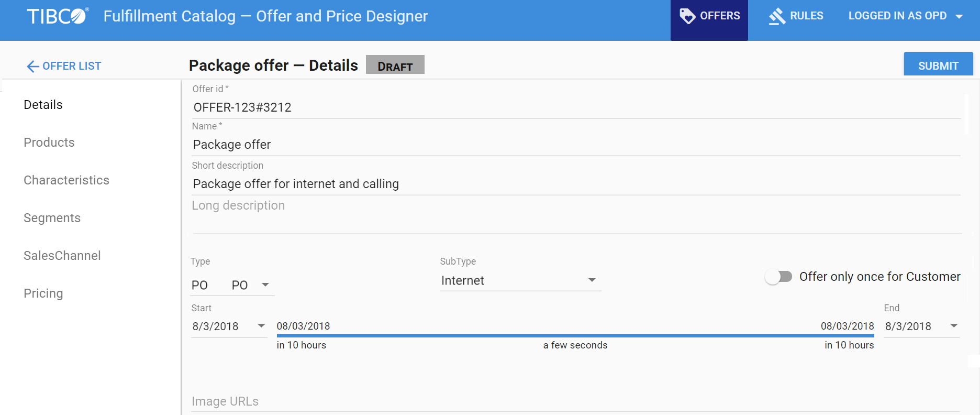
Task: Click the Offers tag icon
Action: point(687,16)
